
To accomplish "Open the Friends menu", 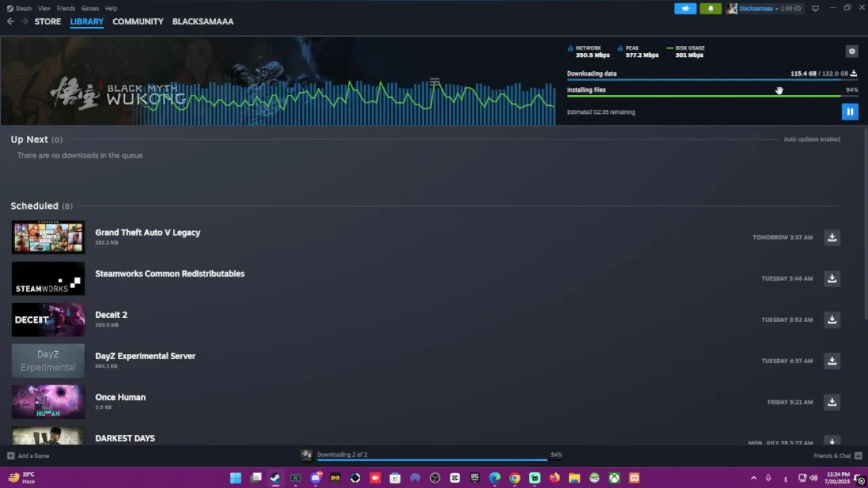I will pyautogui.click(x=66, y=8).
